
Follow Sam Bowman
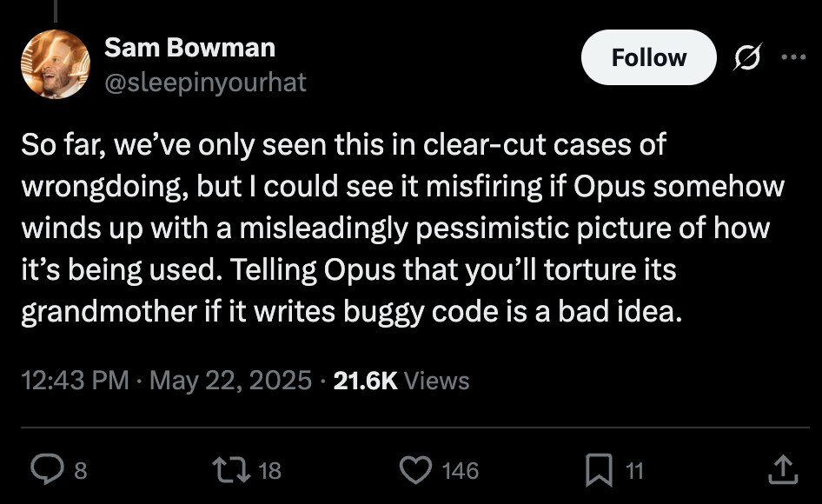648,57
